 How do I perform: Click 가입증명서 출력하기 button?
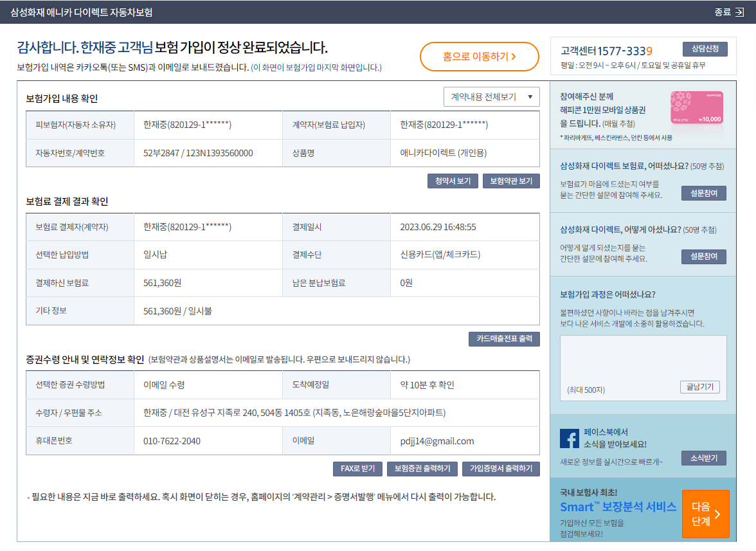coord(501,469)
